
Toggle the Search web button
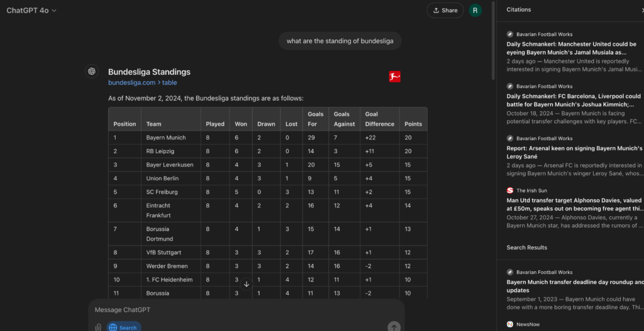[123, 327]
